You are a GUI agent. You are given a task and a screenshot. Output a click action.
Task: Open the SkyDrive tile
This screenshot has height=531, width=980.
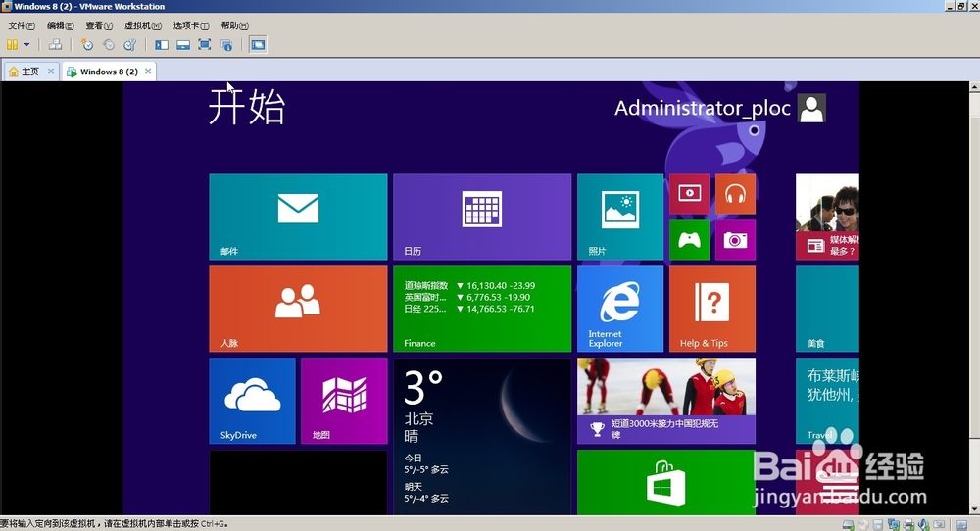pyautogui.click(x=252, y=401)
